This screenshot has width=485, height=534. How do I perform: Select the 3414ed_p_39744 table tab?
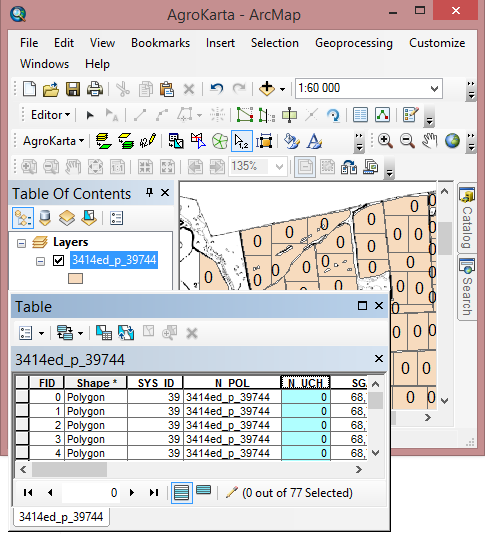61,517
